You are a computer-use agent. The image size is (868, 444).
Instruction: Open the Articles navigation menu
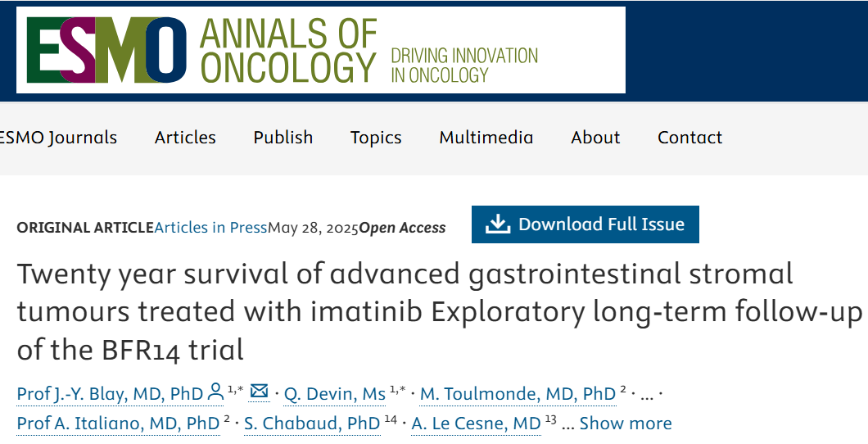coord(185,138)
